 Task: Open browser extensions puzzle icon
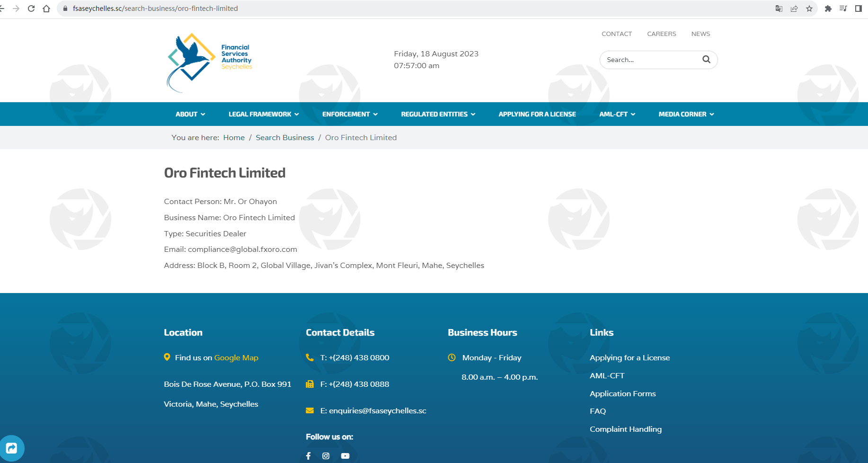(x=828, y=9)
